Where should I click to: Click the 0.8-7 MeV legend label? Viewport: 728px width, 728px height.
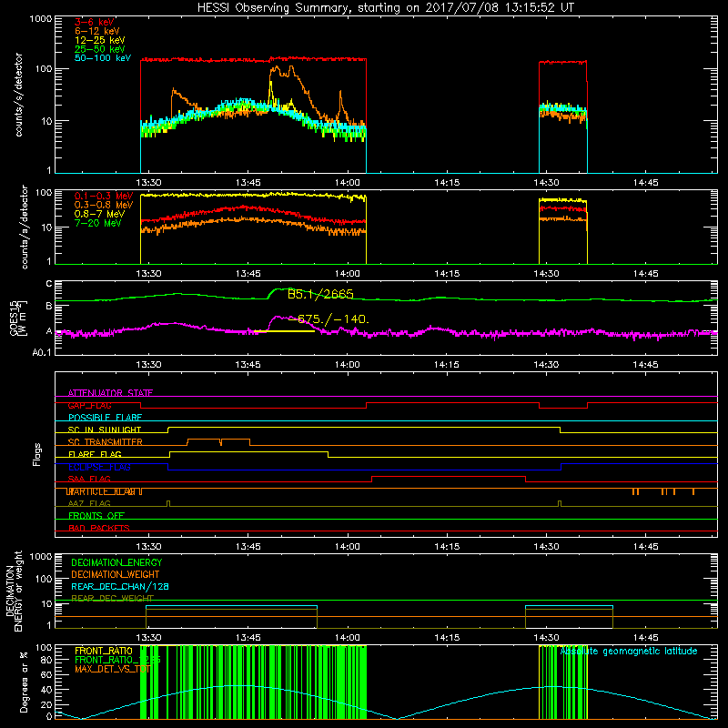pos(99,214)
